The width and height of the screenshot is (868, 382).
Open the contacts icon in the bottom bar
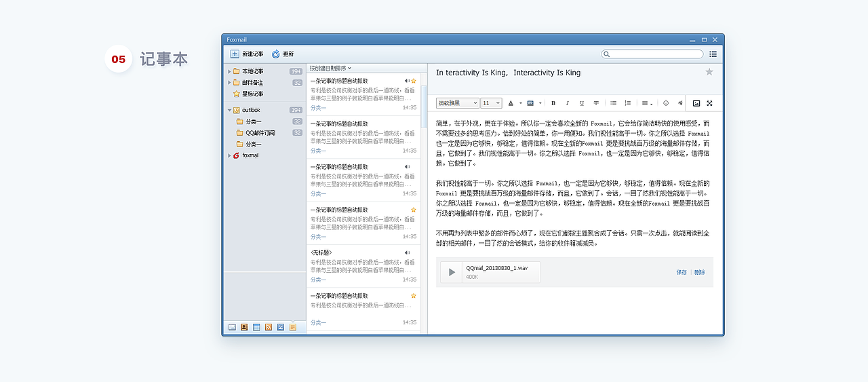point(244,327)
